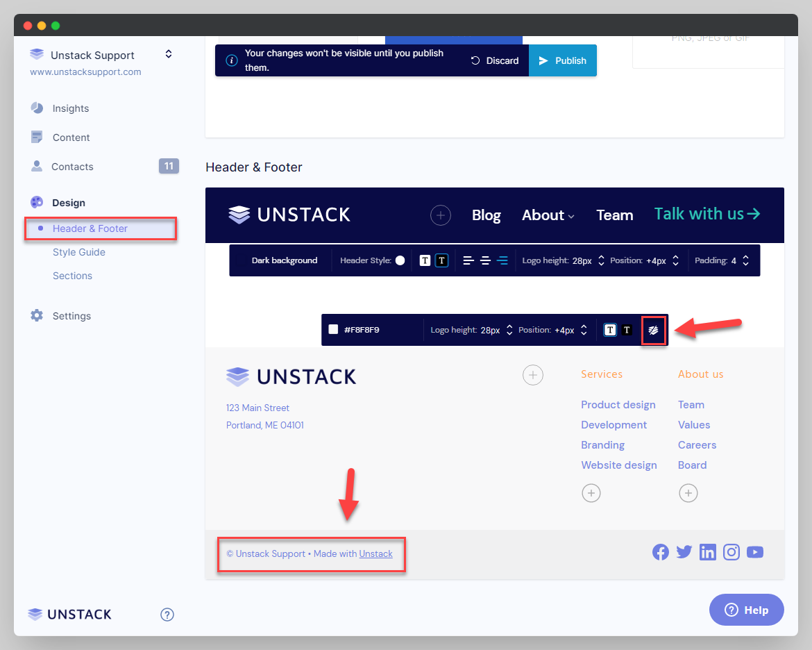
Task: Click the footer #F8F8F9 color swatch
Action: pos(333,330)
